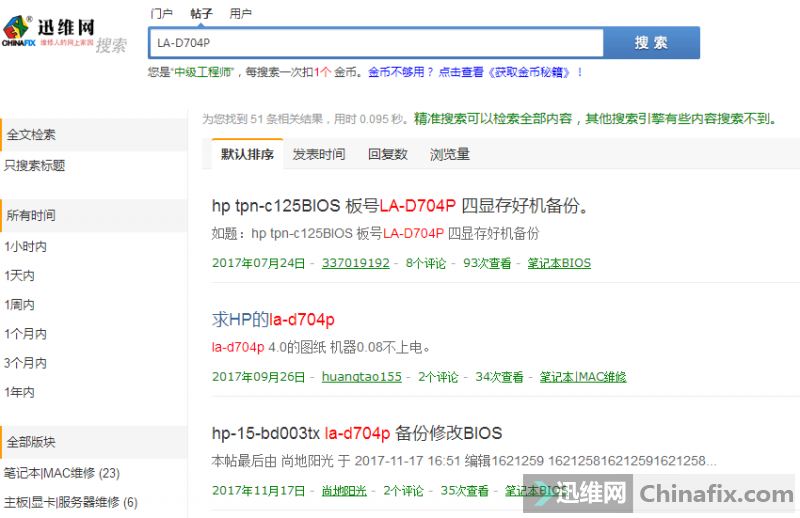Image resolution: width=800 pixels, height=518 pixels.
Task: Filter results to 1个月内
Action: click(26, 334)
